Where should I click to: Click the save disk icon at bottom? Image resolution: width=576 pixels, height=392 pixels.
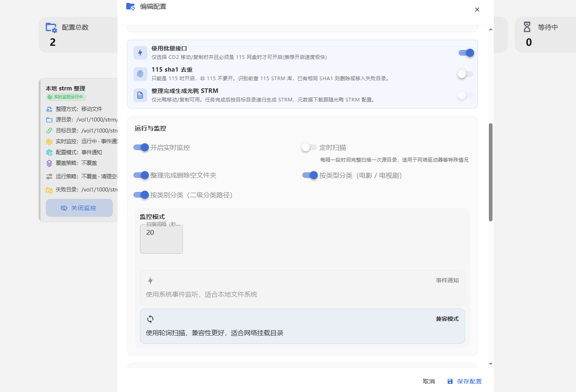[x=450, y=381]
